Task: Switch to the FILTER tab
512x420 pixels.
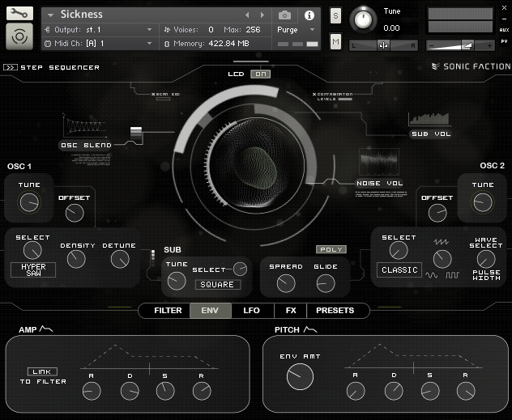Action: tap(168, 311)
